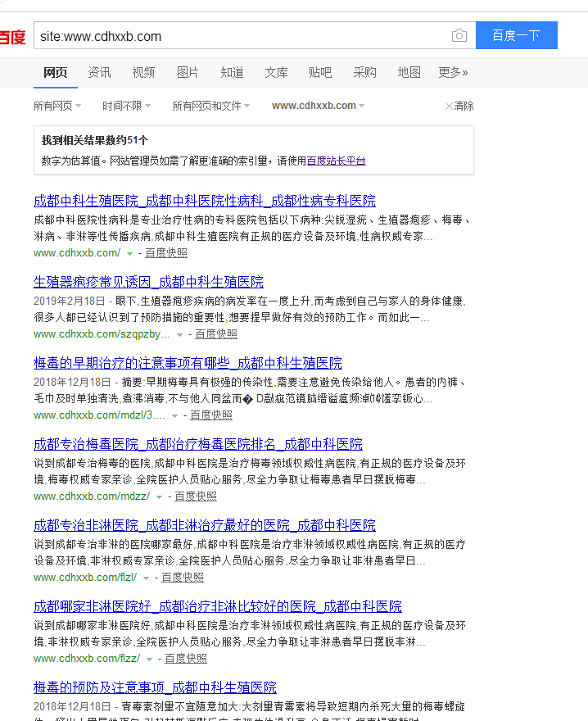The width and height of the screenshot is (588, 721).
Task: Switch to the 知道 tab
Action: click(232, 72)
